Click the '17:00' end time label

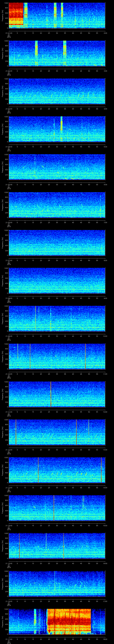click(x=105, y=601)
